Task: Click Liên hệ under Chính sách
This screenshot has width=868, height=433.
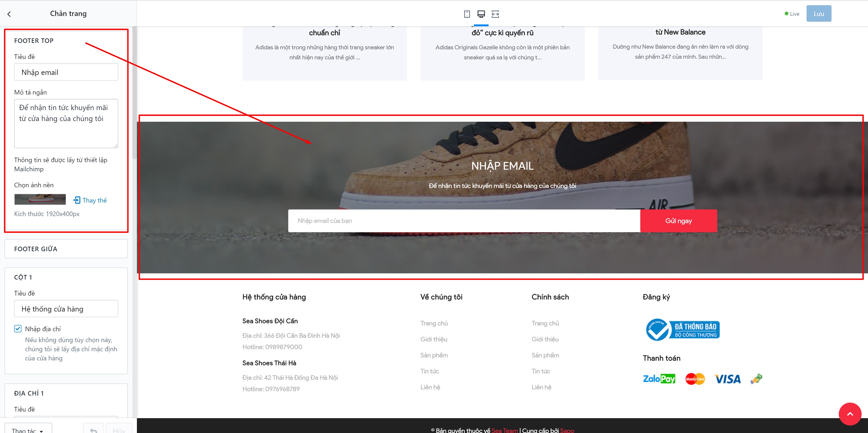Action: (x=541, y=387)
